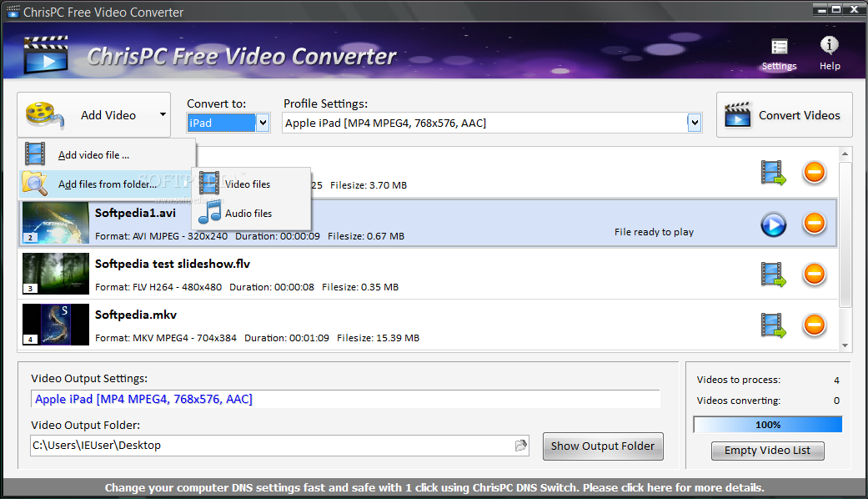Click Show Output Folder button

(x=603, y=446)
